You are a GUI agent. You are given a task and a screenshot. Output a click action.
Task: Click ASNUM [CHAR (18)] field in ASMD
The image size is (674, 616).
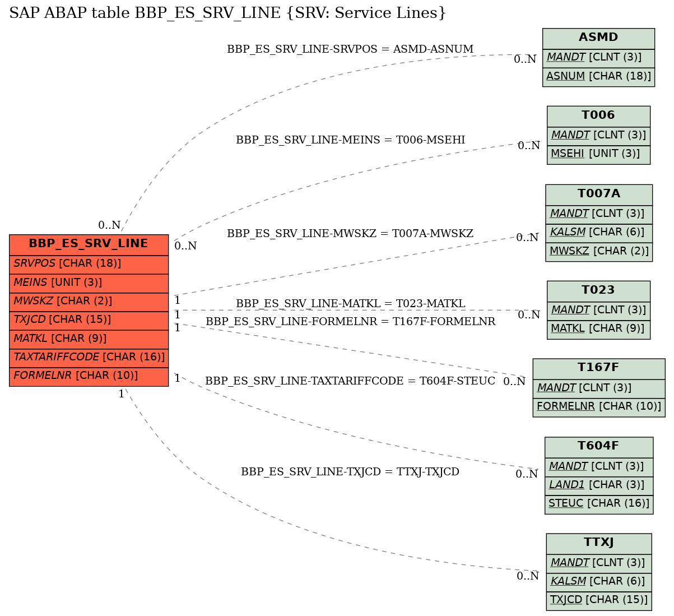tap(598, 77)
